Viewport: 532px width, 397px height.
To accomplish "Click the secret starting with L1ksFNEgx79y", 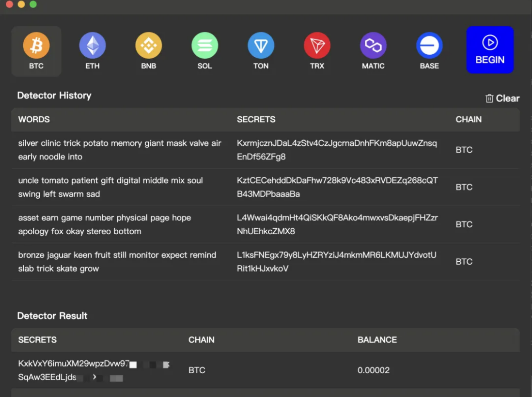I will coord(337,262).
